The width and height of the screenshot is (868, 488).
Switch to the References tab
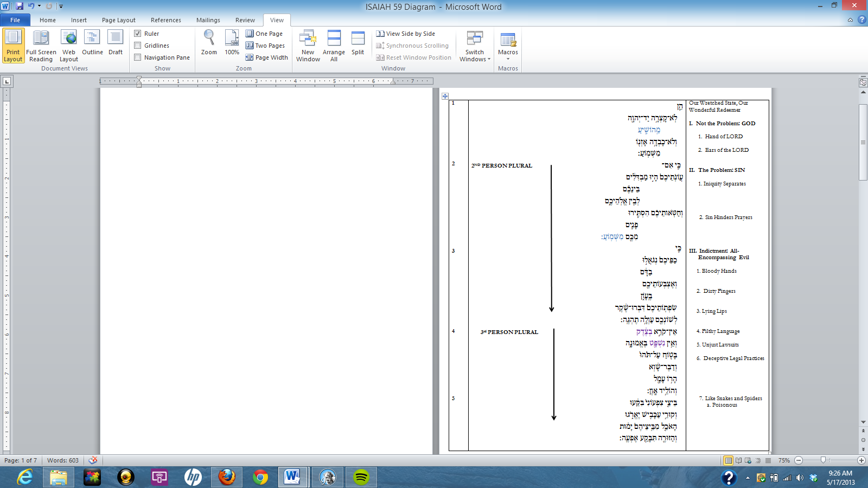click(165, 20)
